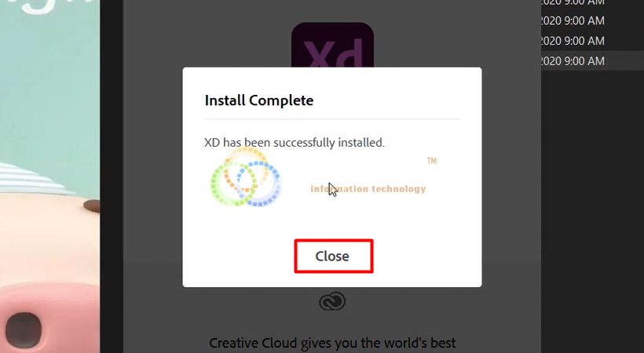The width and height of the screenshot is (644, 353).
Task: Select the partially visible topmost 9:00 AM row
Action: 592,3
